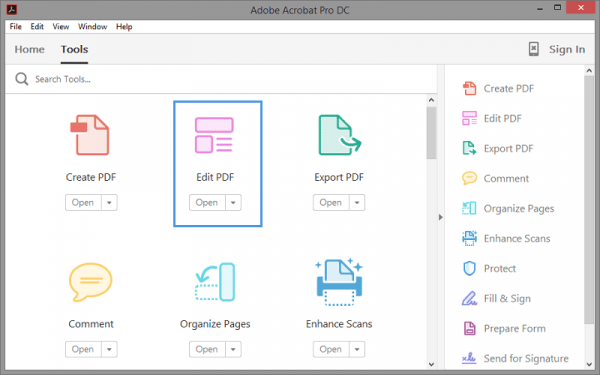Screen dimensions: 600x375
Task: Select Protect shield icon in sidebar
Action: [x=470, y=268]
